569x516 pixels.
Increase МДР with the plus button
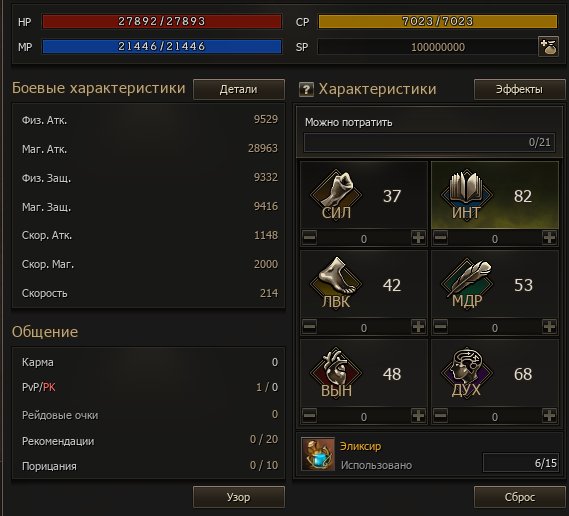tap(549, 327)
